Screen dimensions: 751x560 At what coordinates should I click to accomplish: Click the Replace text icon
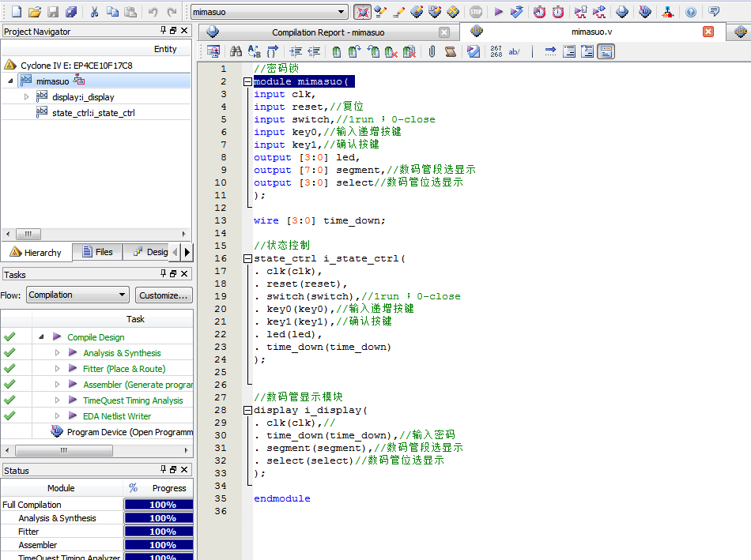(255, 51)
